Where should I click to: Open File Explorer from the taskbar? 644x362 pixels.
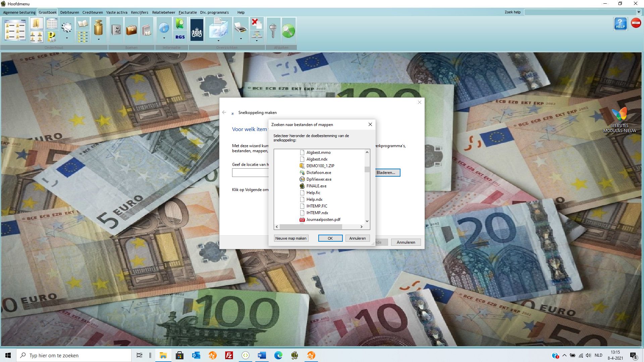tap(163, 355)
